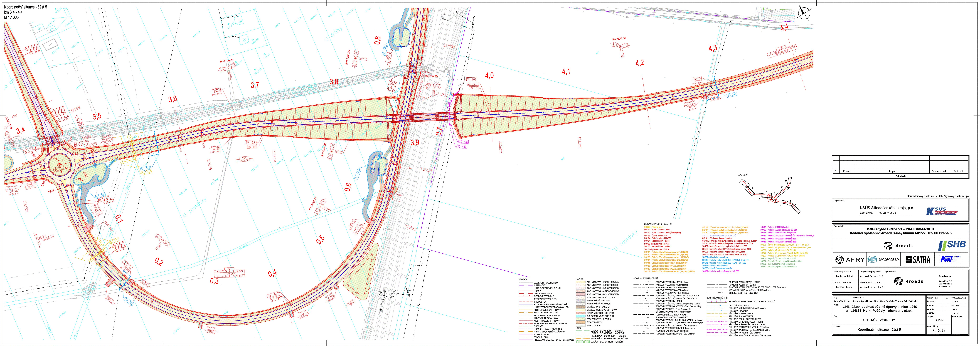Click the AFRY company logo
The image size is (980, 346).
point(850,260)
